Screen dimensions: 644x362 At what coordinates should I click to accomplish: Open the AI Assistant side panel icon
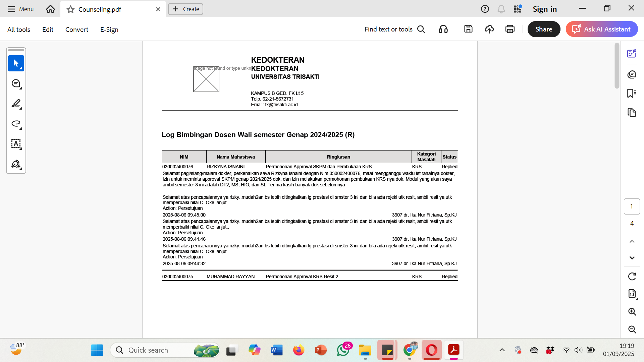pyautogui.click(x=632, y=53)
